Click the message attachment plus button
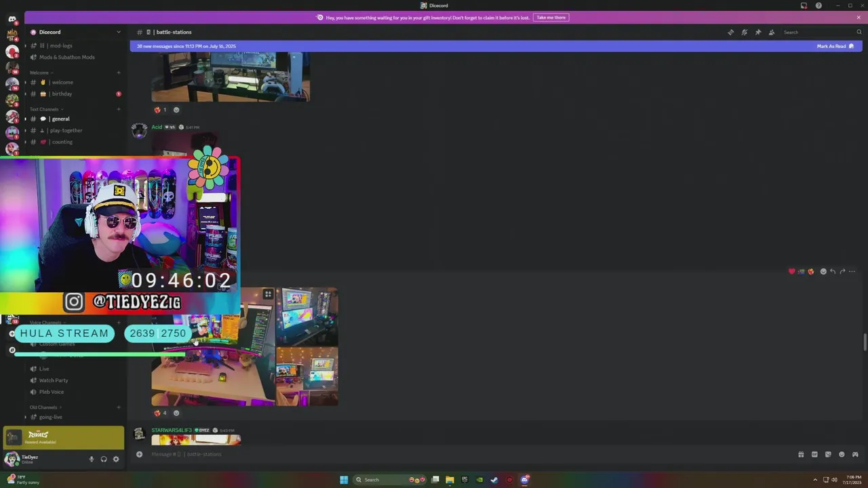 (x=139, y=454)
